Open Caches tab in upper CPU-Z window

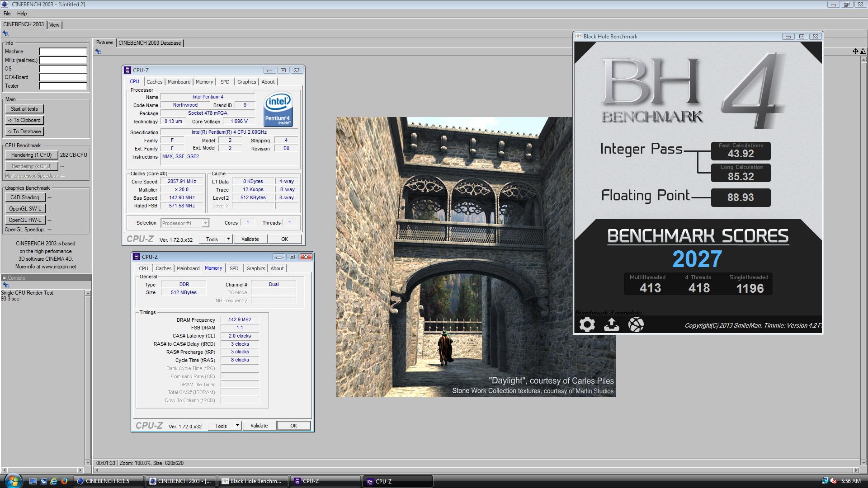coord(154,82)
